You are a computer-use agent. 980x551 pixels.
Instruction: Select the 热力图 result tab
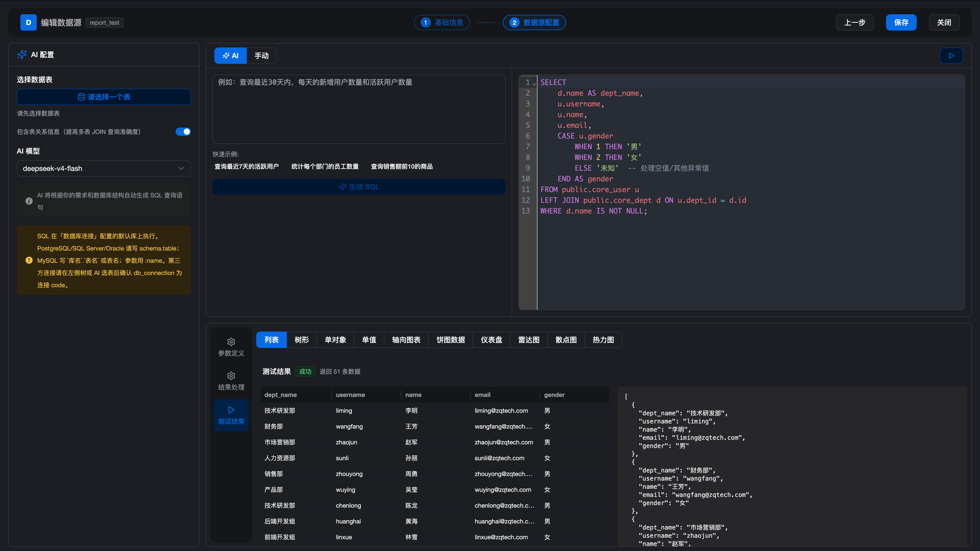603,340
